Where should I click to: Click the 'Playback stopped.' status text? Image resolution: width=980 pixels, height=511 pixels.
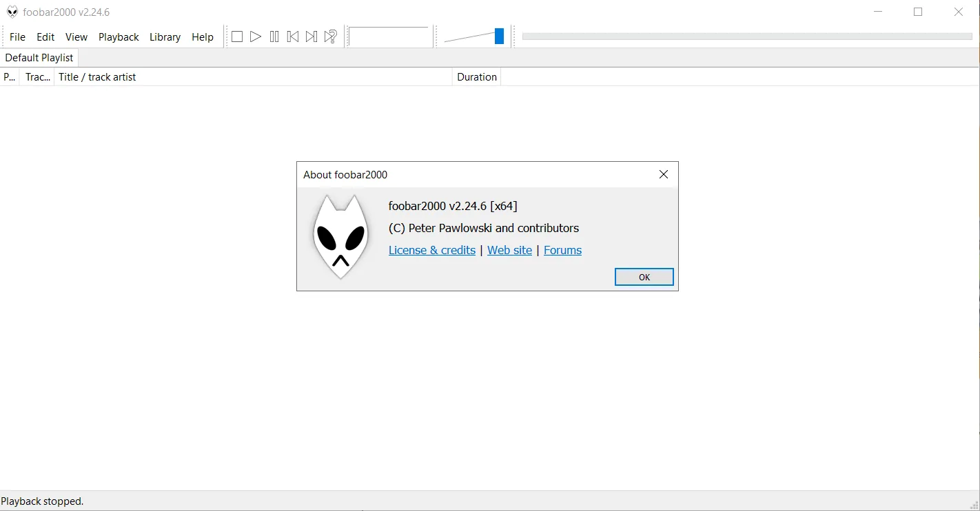pos(42,501)
